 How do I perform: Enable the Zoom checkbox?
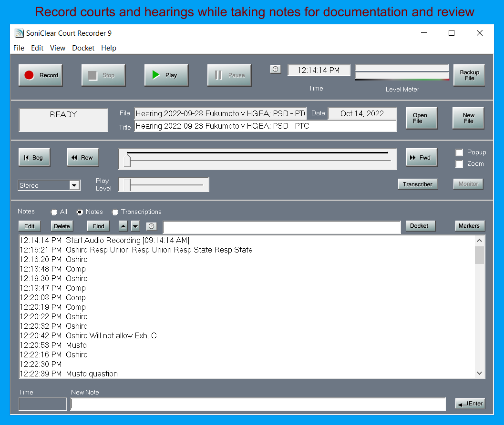[x=459, y=164]
